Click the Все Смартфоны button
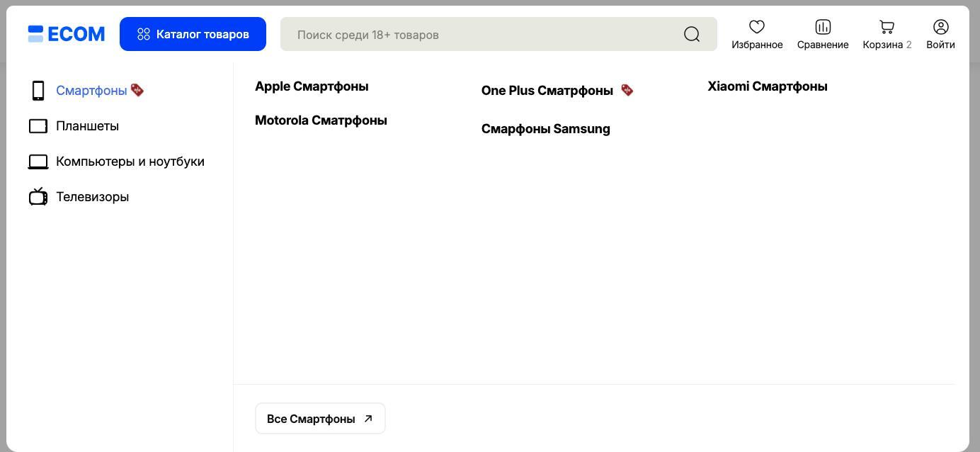980x452 pixels. 320,419
